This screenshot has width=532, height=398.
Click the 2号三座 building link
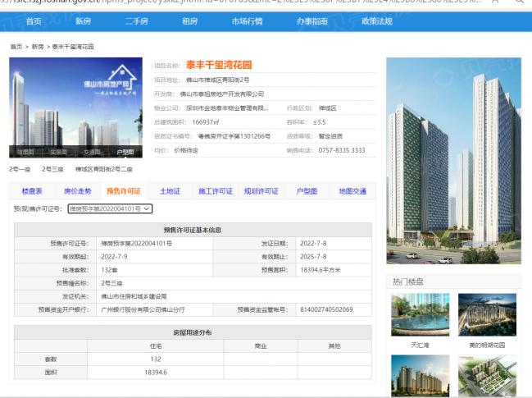pyautogui.click(x=53, y=169)
